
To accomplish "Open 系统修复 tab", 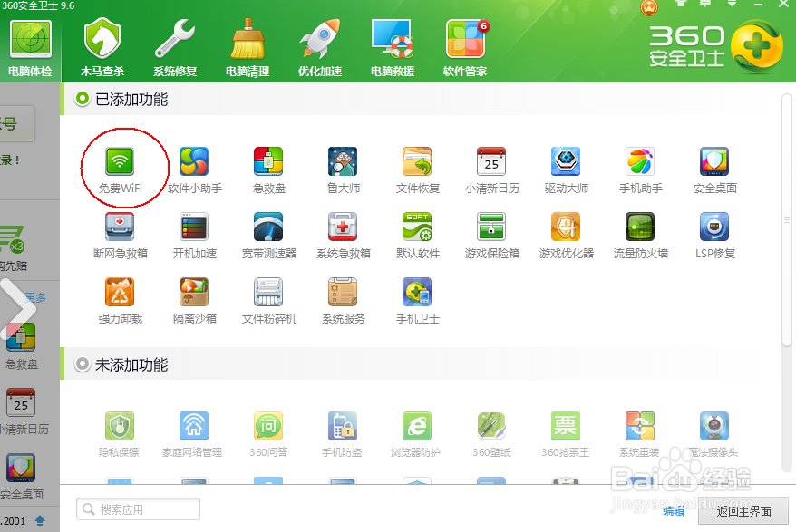I will (x=175, y=49).
